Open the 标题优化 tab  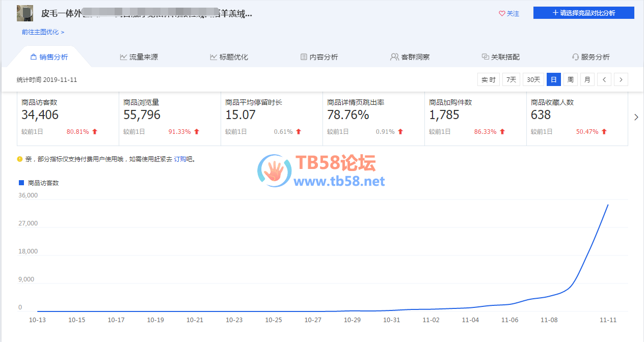[x=229, y=57]
